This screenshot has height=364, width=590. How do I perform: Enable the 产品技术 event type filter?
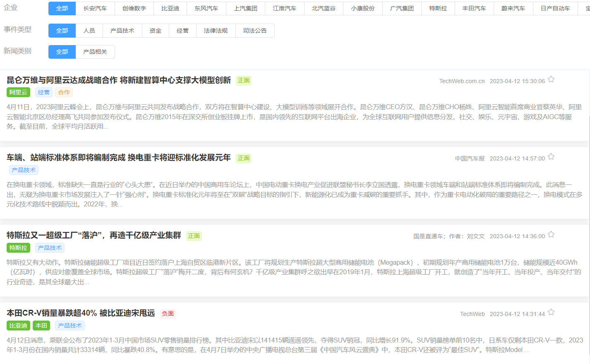pos(122,30)
